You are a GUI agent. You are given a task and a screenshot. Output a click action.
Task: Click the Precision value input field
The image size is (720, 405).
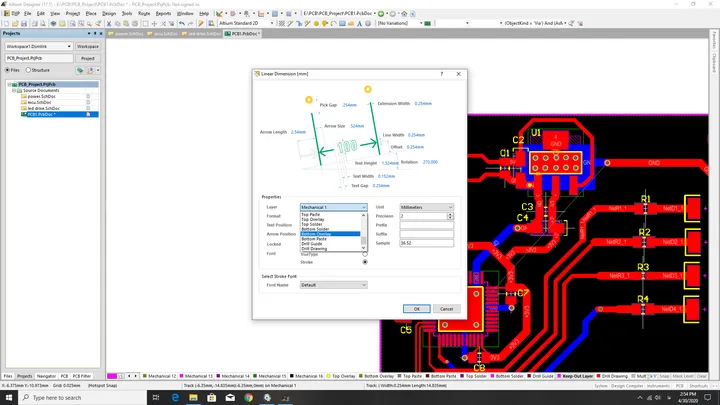coord(424,216)
